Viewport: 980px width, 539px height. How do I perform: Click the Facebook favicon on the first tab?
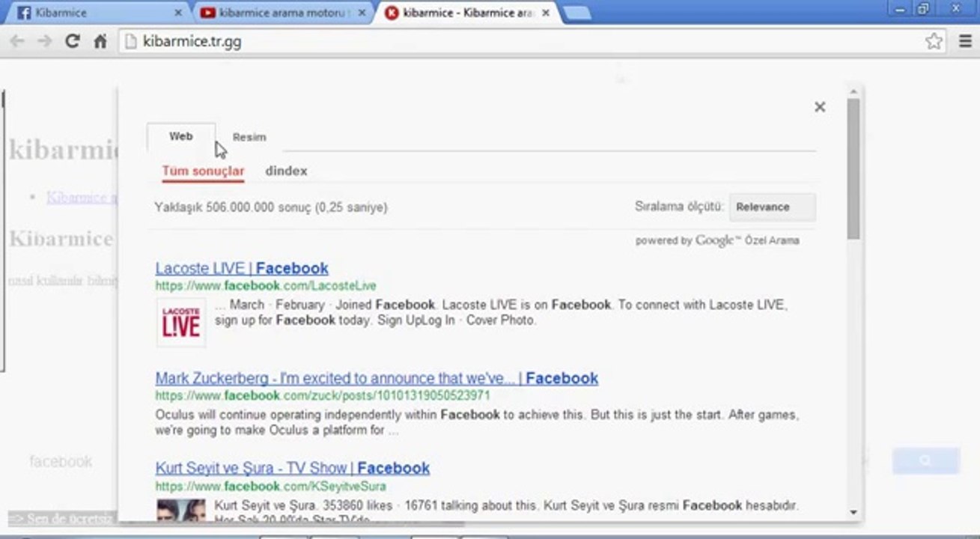[24, 13]
